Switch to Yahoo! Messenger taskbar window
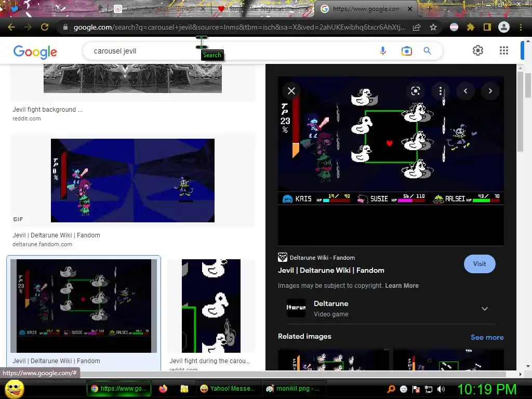 pyautogui.click(x=228, y=389)
